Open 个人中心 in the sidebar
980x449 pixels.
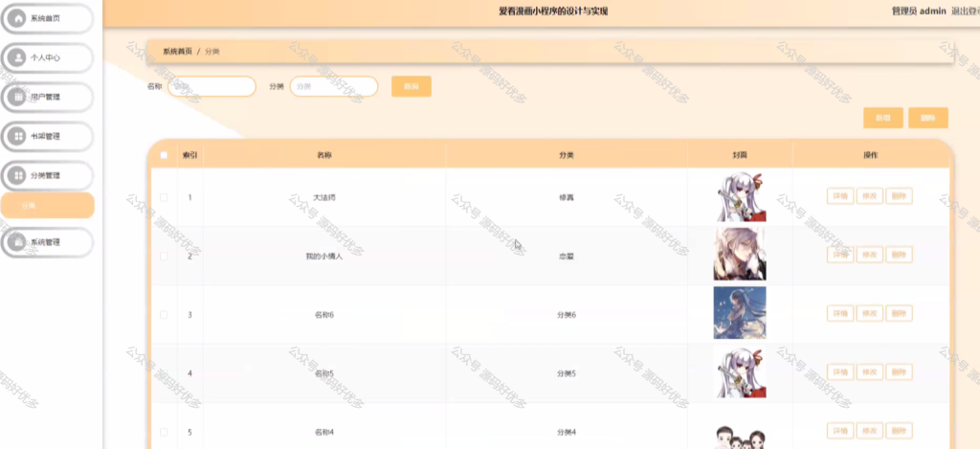pos(48,57)
